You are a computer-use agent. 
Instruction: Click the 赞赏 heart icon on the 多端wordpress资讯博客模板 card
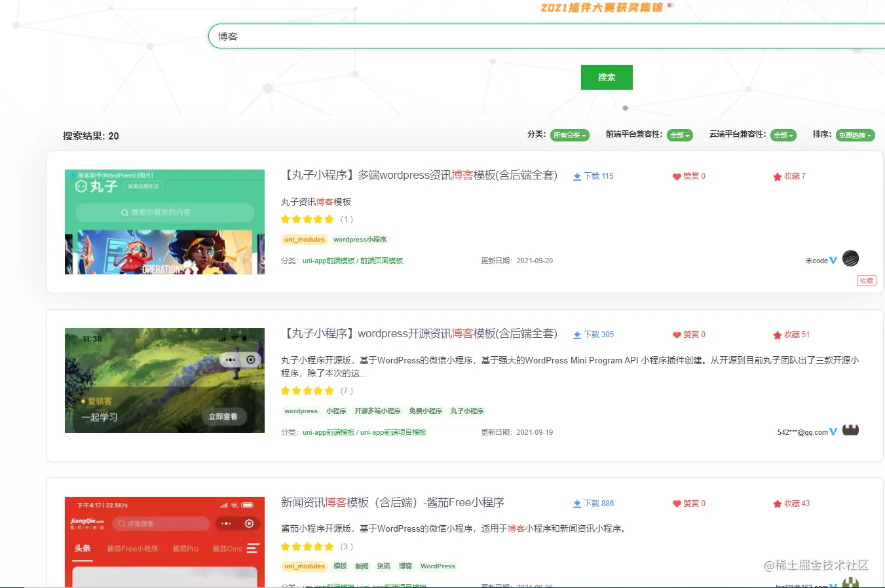[677, 177]
